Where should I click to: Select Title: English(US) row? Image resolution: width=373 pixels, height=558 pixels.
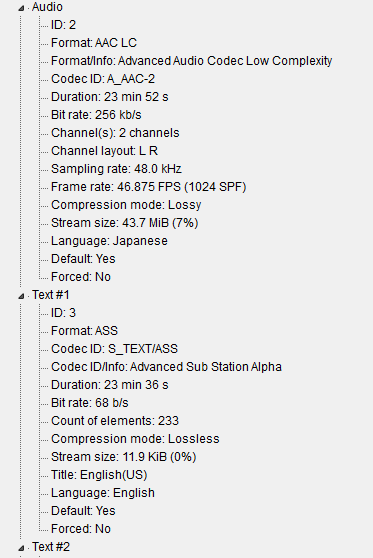pyautogui.click(x=99, y=475)
